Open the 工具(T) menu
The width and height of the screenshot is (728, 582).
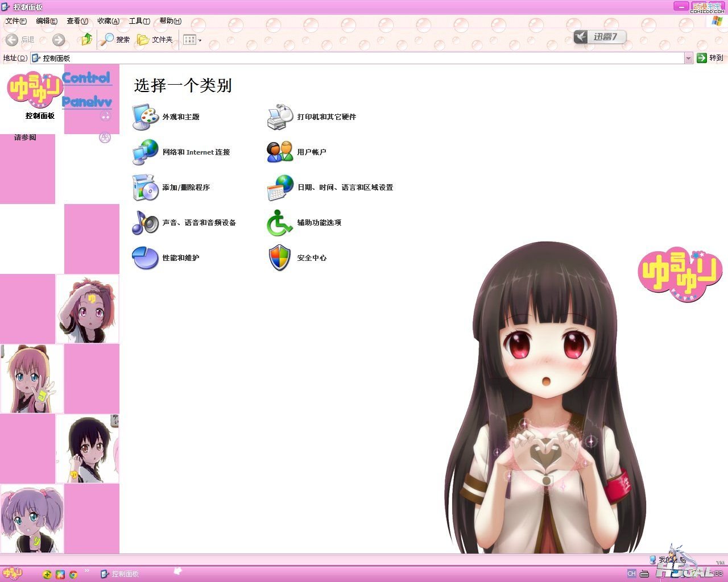coord(139,21)
